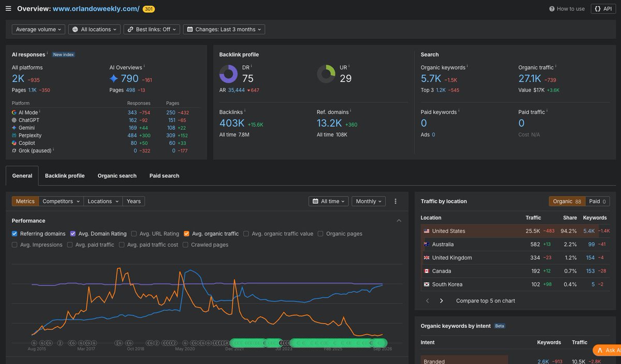621x364 pixels.
Task: Enable the Crawled pages checkbox
Action: [185, 245]
